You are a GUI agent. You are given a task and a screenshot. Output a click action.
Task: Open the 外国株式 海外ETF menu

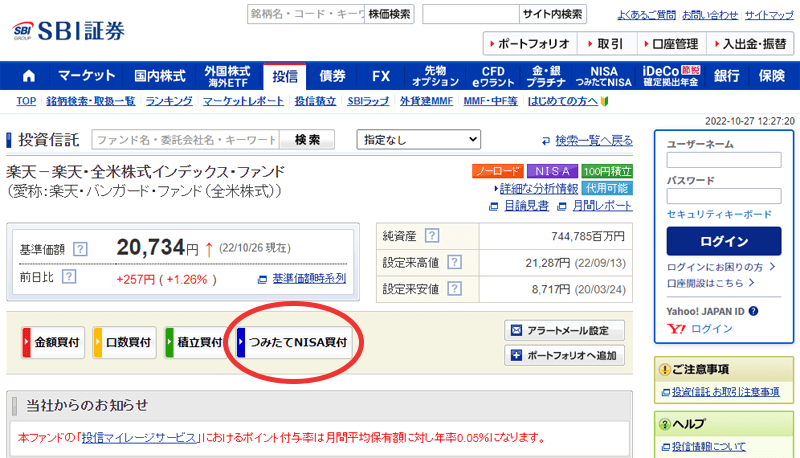click(x=228, y=76)
